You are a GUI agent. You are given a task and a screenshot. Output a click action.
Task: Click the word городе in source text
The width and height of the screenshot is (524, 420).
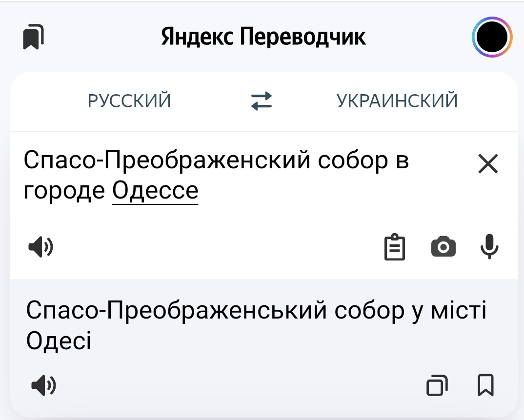click(64, 191)
